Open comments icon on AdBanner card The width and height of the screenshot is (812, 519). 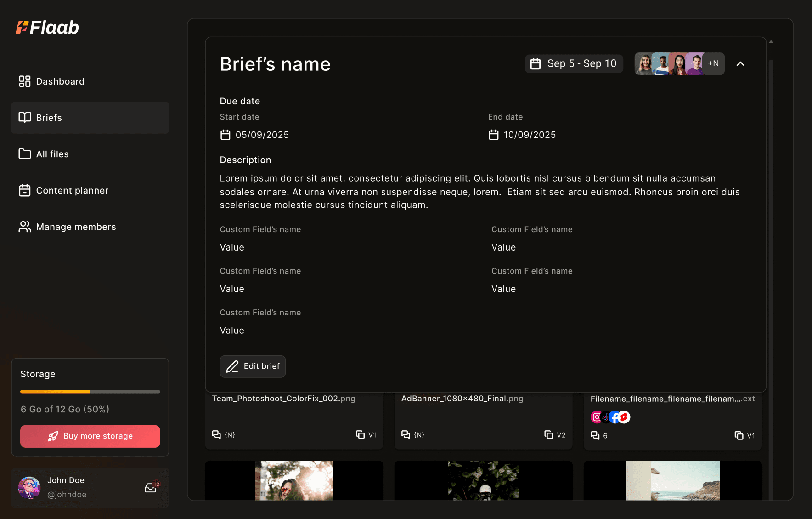point(406,434)
